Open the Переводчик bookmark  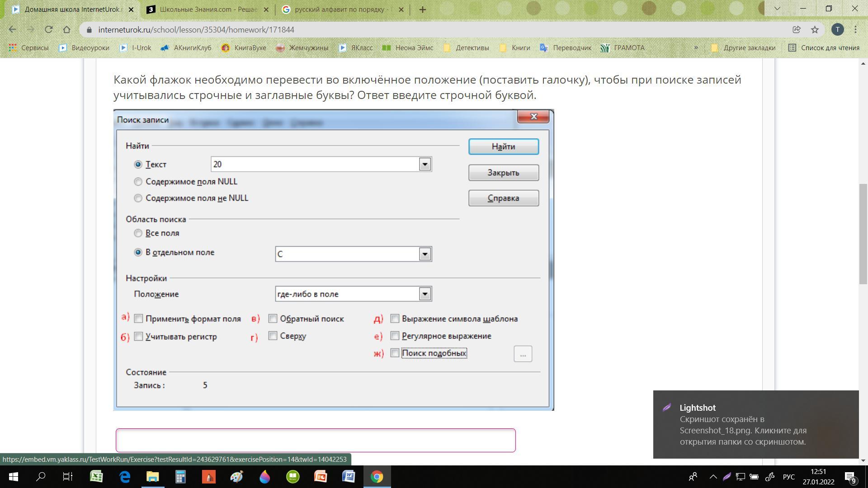pos(566,47)
